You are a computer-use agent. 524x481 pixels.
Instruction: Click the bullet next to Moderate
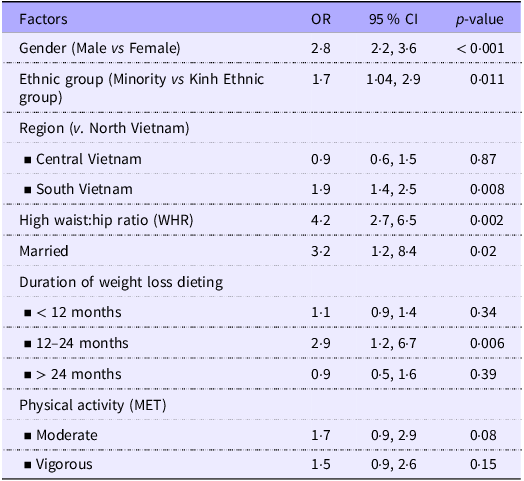(28, 436)
